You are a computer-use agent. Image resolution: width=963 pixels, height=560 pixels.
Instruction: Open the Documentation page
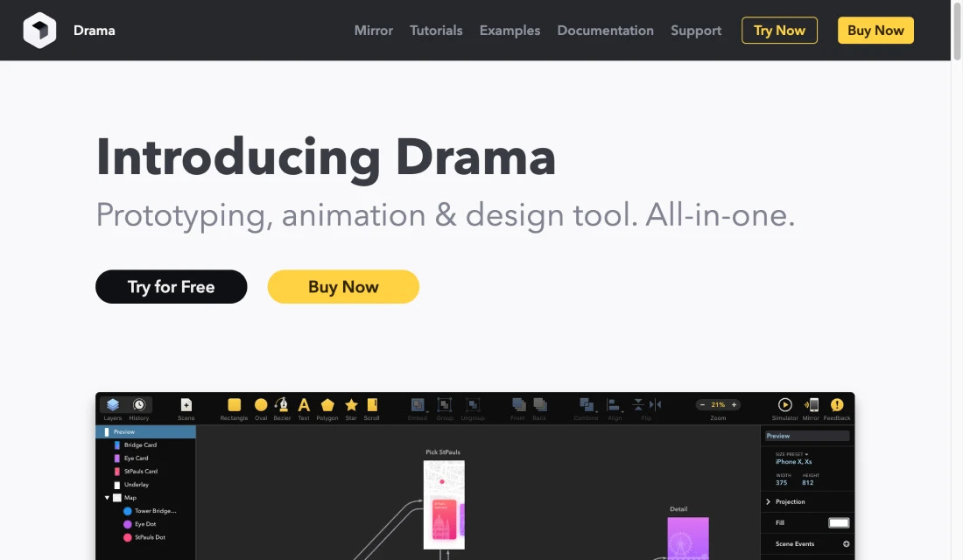(x=605, y=30)
